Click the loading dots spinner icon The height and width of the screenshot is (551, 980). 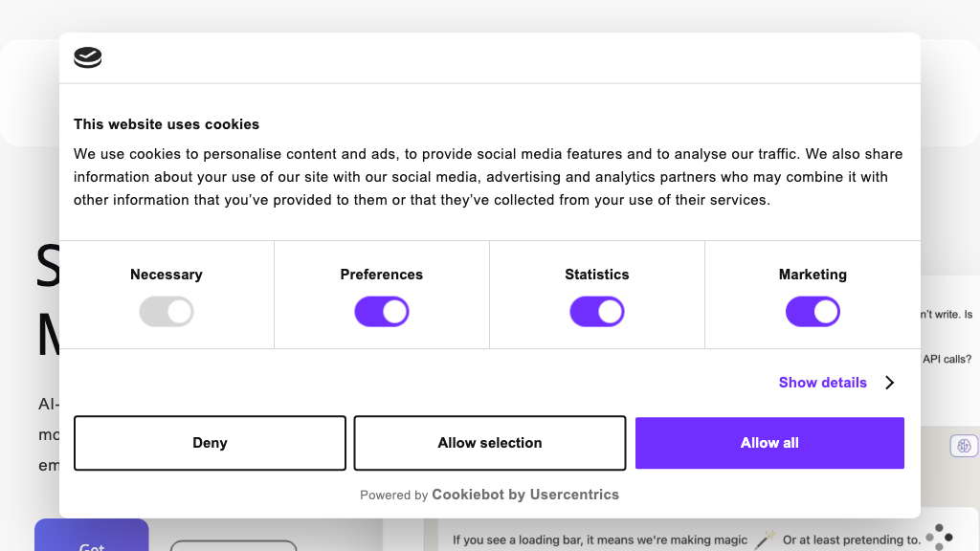[x=939, y=536]
